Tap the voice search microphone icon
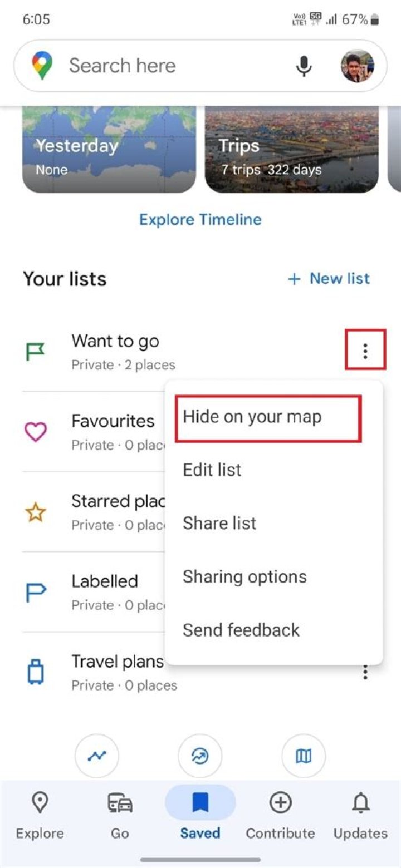 (304, 65)
